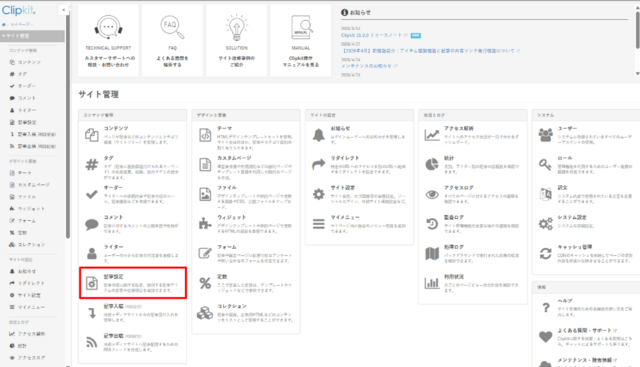
Task: Open the メンテナンス・障害情報 link
Action: pos(584,360)
